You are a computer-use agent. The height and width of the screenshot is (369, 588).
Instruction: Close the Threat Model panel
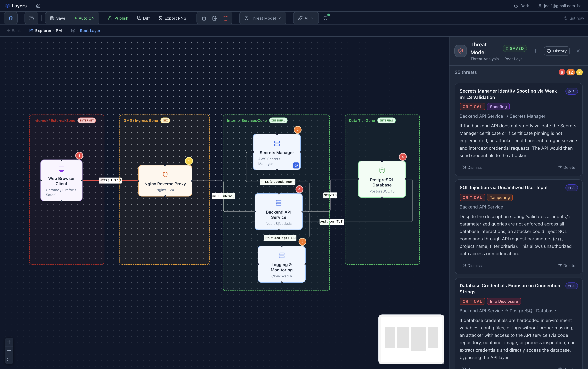tap(578, 51)
